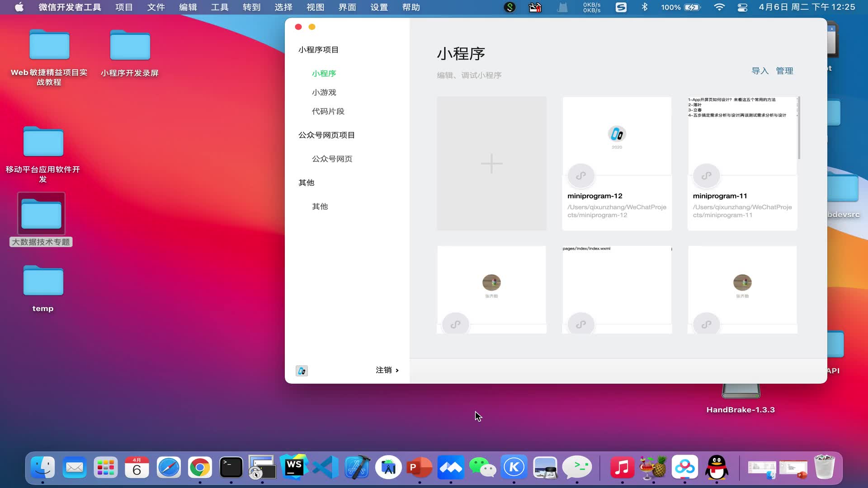
Task: Click the link icon on miniprogram-12 card
Action: point(581,175)
